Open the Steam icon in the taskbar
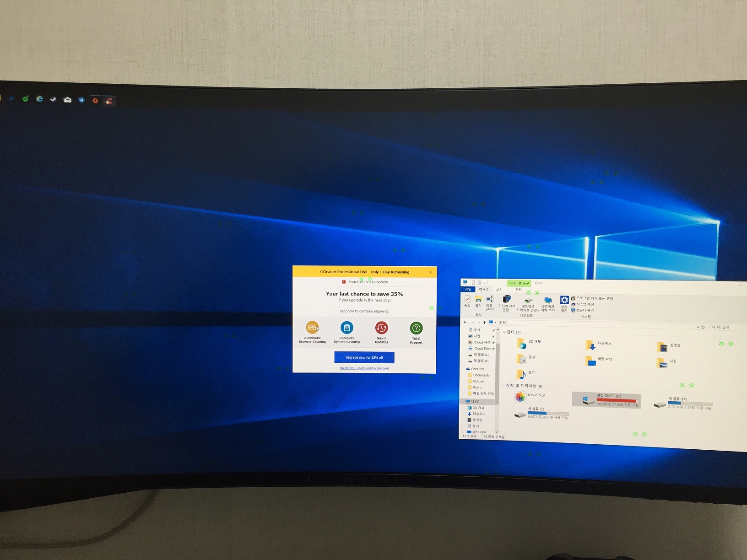 (54, 99)
